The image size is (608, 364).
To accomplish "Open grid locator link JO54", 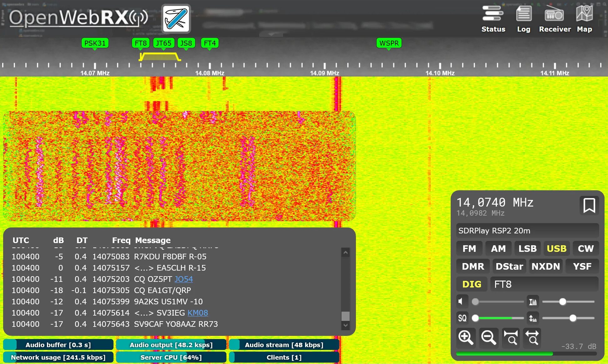I will pyautogui.click(x=184, y=279).
